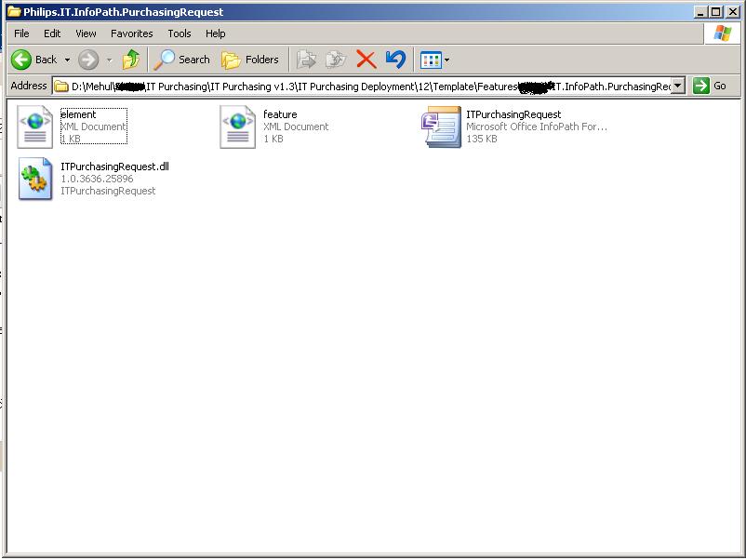Delete with the red X icon
Image resolution: width=746 pixels, height=560 pixels.
366,60
